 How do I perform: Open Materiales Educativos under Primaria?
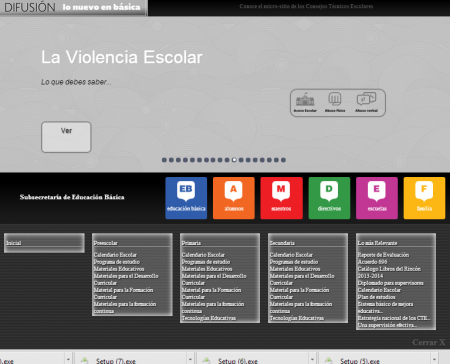coord(207,269)
